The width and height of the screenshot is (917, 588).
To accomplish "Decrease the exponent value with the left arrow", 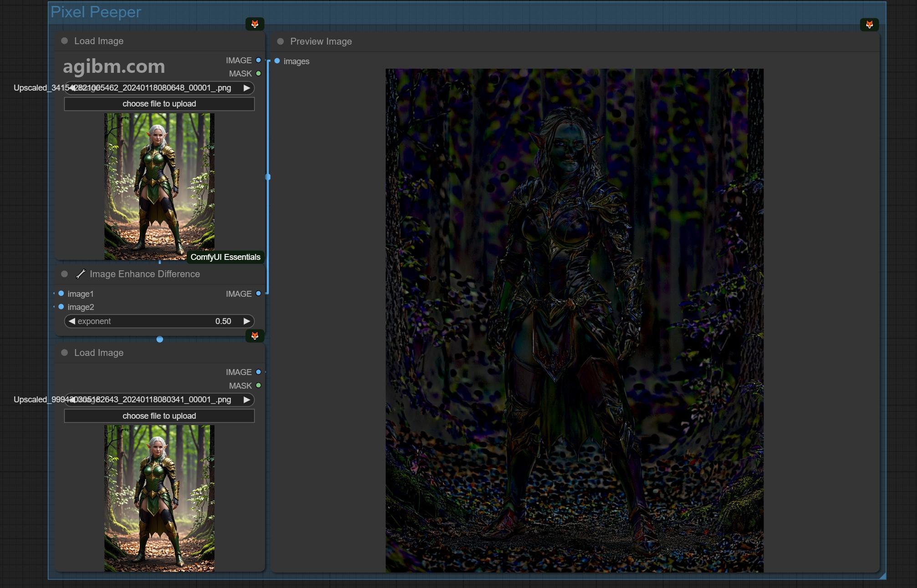I will 72,321.
